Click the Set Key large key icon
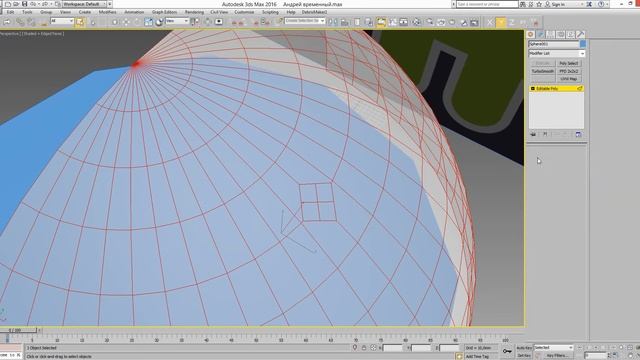Viewport: 640px width, 360px height. [507, 351]
